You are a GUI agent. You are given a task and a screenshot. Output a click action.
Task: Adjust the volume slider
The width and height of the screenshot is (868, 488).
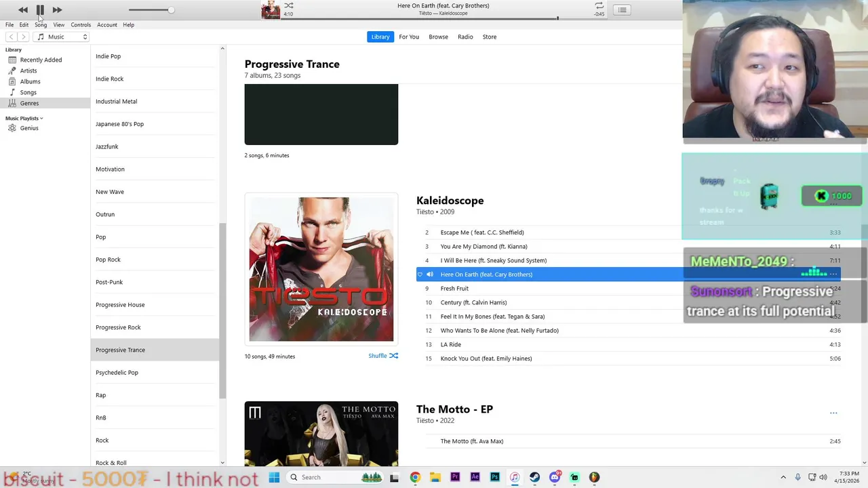click(x=151, y=10)
